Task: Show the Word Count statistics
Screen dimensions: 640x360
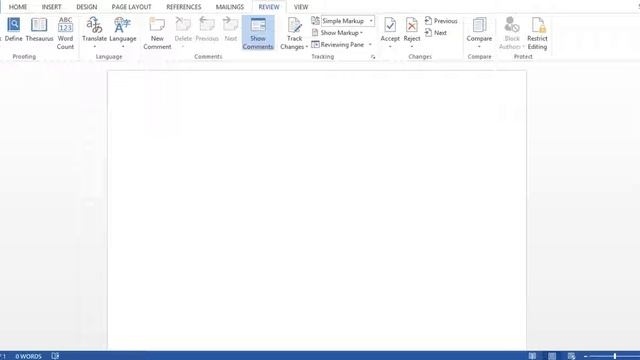Action: (x=65, y=33)
